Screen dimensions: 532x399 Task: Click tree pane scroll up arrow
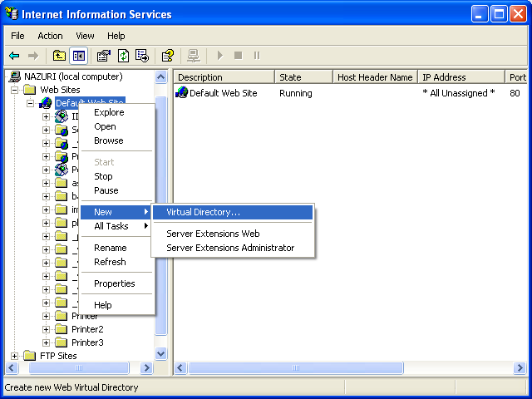[x=160, y=77]
